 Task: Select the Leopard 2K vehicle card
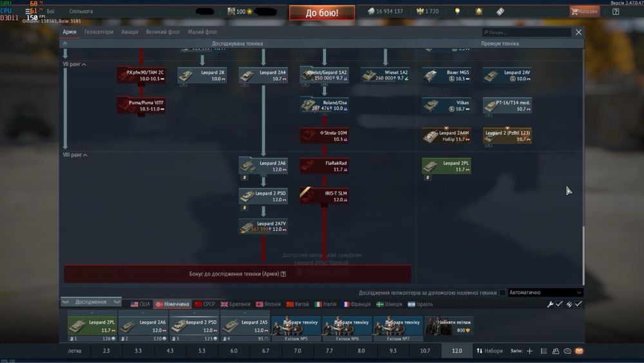202,75
